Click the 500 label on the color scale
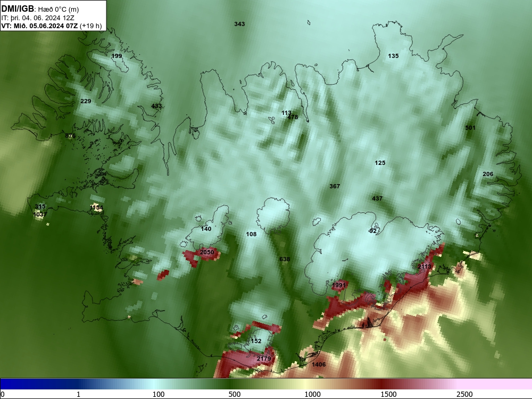532x399 pixels. (235, 394)
